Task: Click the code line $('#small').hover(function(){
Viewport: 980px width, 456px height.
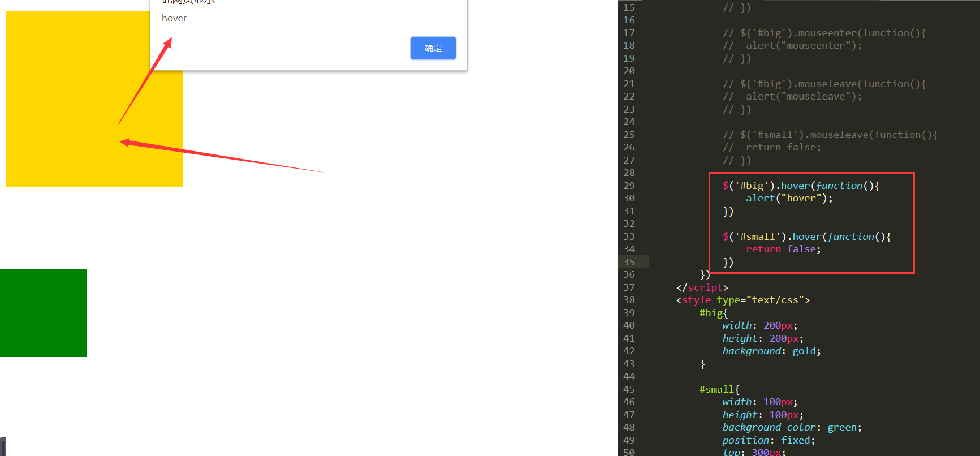Action: (x=806, y=236)
